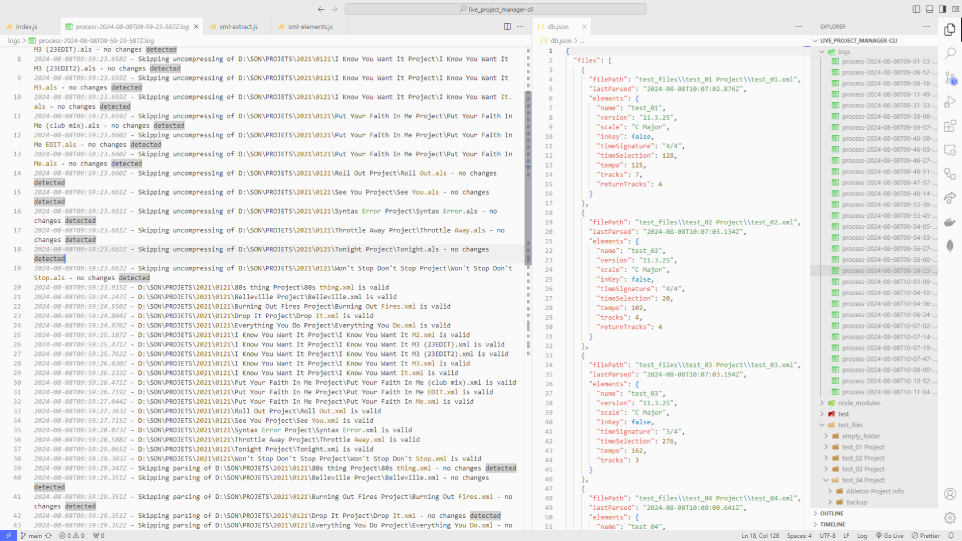Screen dimensions: 962x541
Task: Open Remote Explorer icon in activity bar
Action: [x=950, y=150]
